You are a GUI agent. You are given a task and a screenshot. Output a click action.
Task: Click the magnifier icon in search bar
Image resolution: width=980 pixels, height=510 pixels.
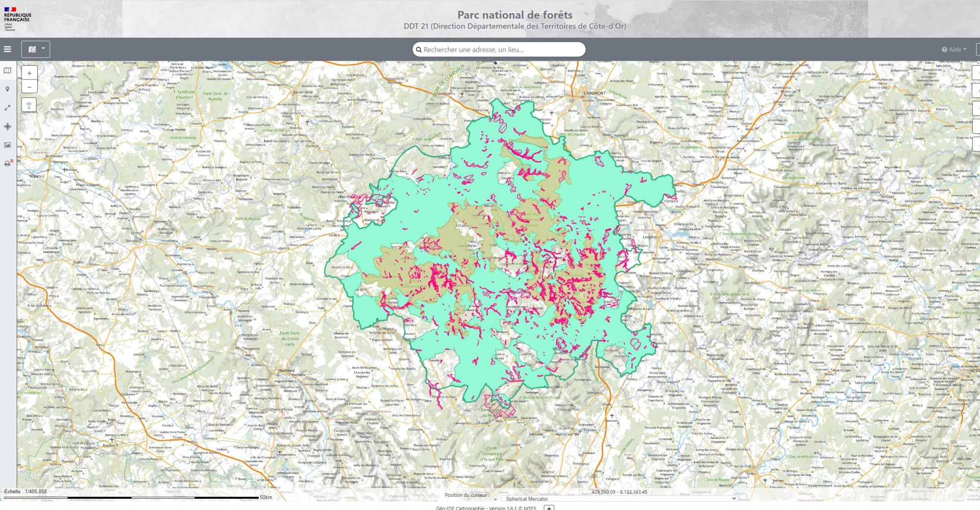(x=418, y=49)
